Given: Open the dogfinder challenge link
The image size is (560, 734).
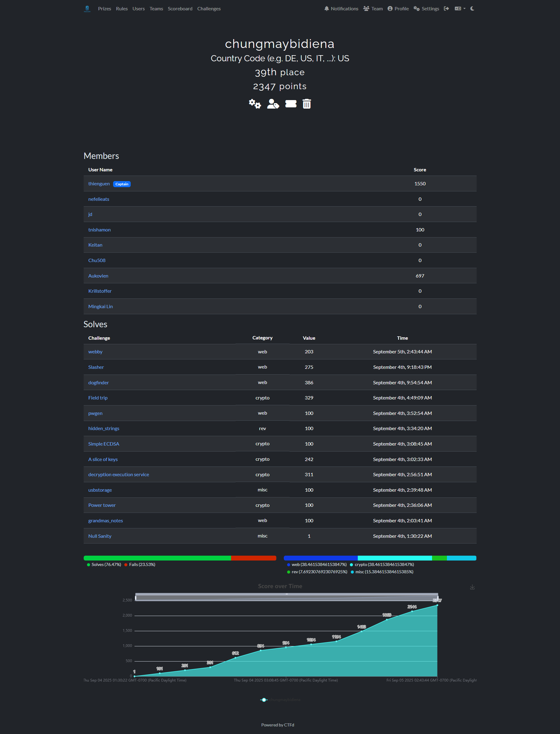Looking at the screenshot, I should (x=98, y=382).
